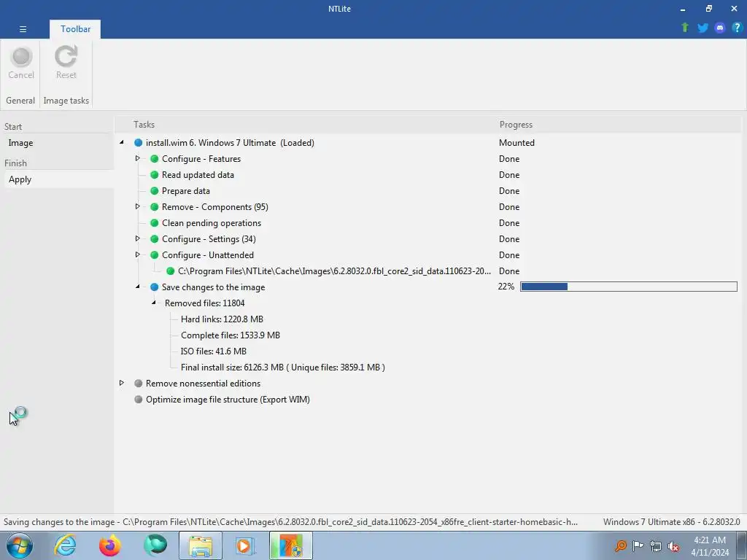
Task: Click the Mounted status of install.wim
Action: click(x=516, y=143)
